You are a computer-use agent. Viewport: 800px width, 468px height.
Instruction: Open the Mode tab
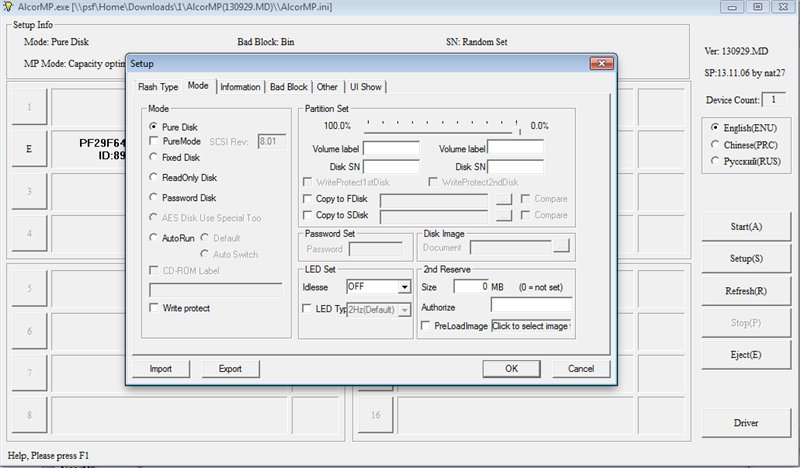coord(198,86)
